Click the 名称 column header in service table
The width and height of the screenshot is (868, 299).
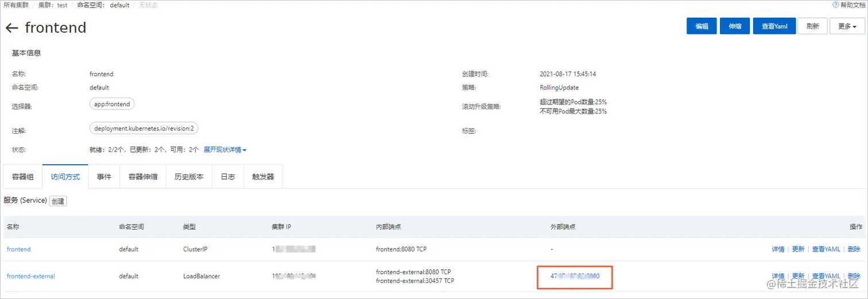13,227
